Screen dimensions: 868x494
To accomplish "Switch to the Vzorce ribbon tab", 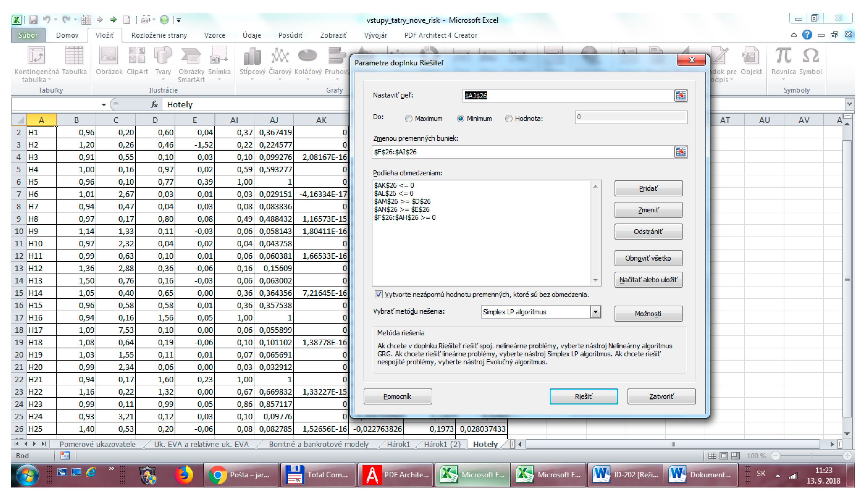I will coord(214,35).
